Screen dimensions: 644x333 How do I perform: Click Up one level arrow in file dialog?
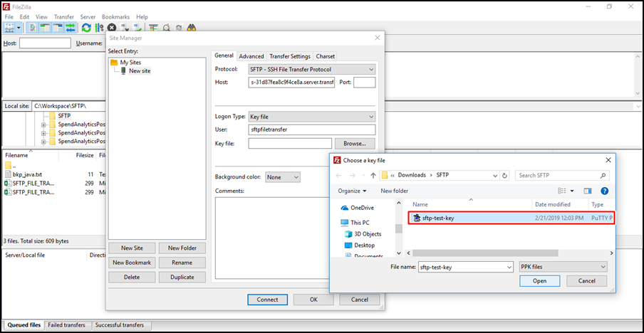pyautogui.click(x=373, y=175)
